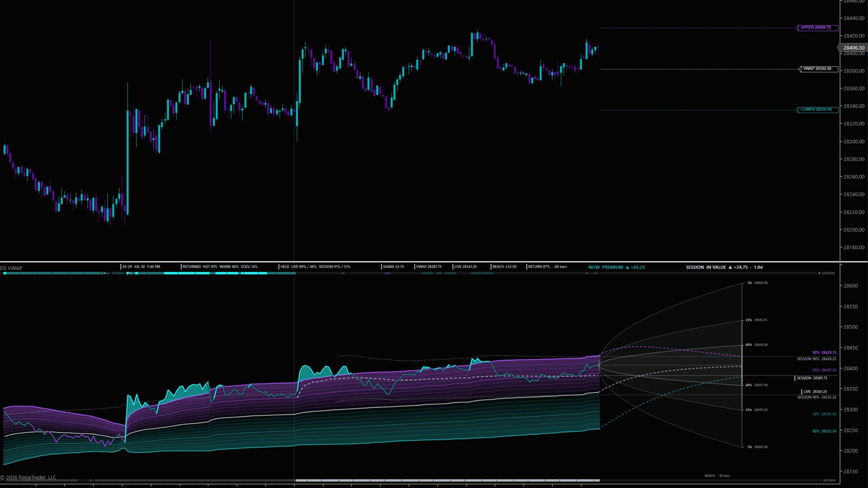Viewport: 868px width, 488px height.
Task: Click the 60% 28455.50 cone label
Action: 756,345
